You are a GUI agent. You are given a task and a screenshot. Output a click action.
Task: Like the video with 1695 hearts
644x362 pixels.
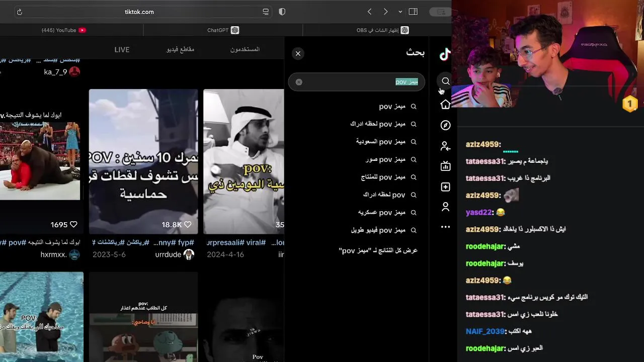pos(73,225)
